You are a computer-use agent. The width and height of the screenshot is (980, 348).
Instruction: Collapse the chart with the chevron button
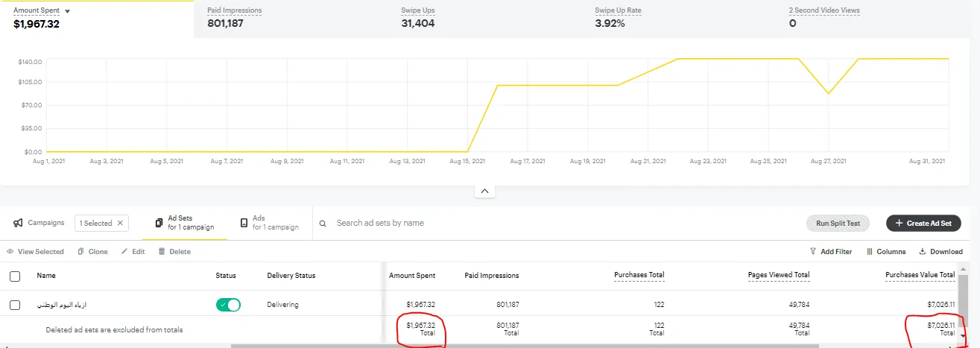click(484, 192)
